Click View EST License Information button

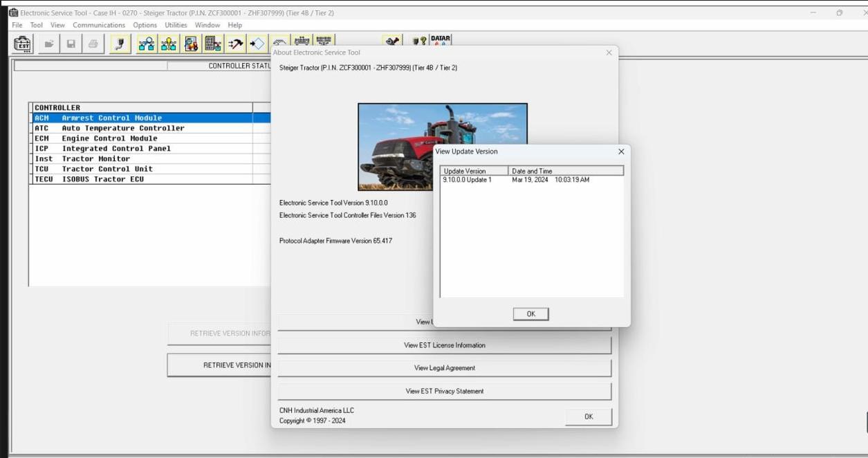coord(445,345)
